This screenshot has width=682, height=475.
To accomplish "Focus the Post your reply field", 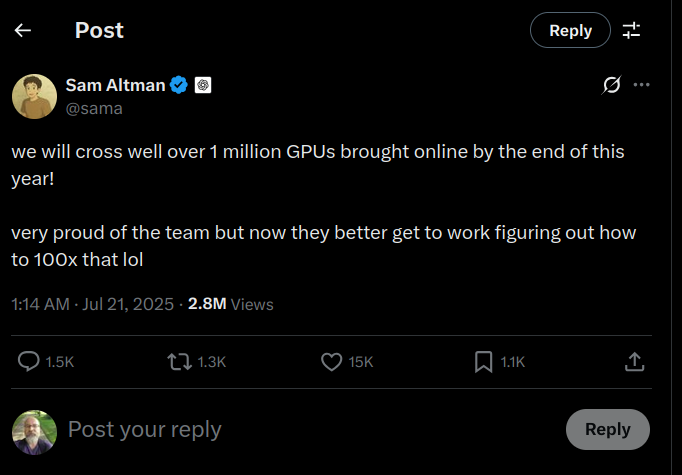I will click(313, 430).
